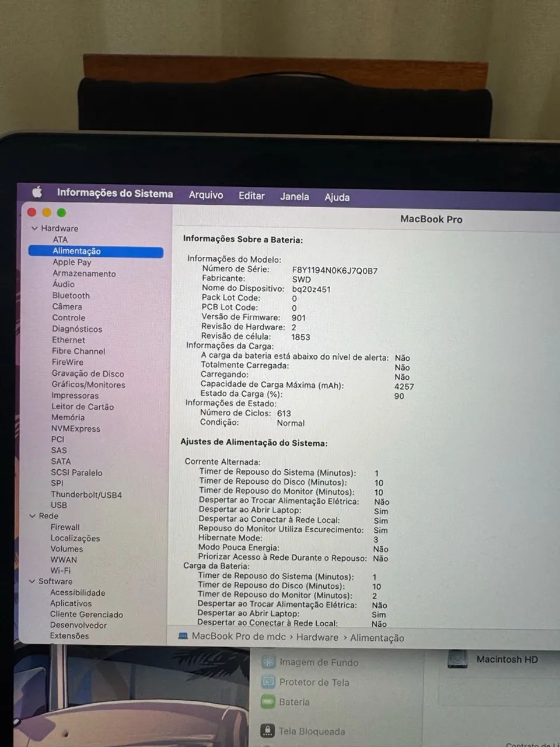Screen dimensions: 560x747
Task: Click the cycle count value 613
Action: click(x=283, y=413)
